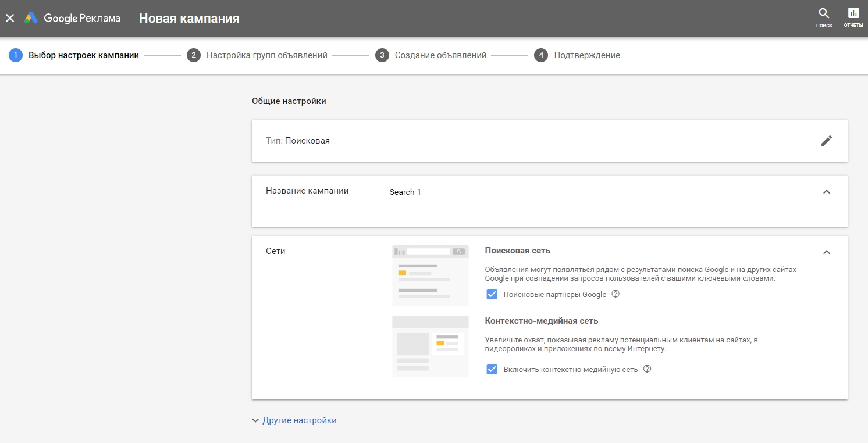868x443 pixels.
Task: Click the Тип: Поисковая text
Action: click(298, 141)
